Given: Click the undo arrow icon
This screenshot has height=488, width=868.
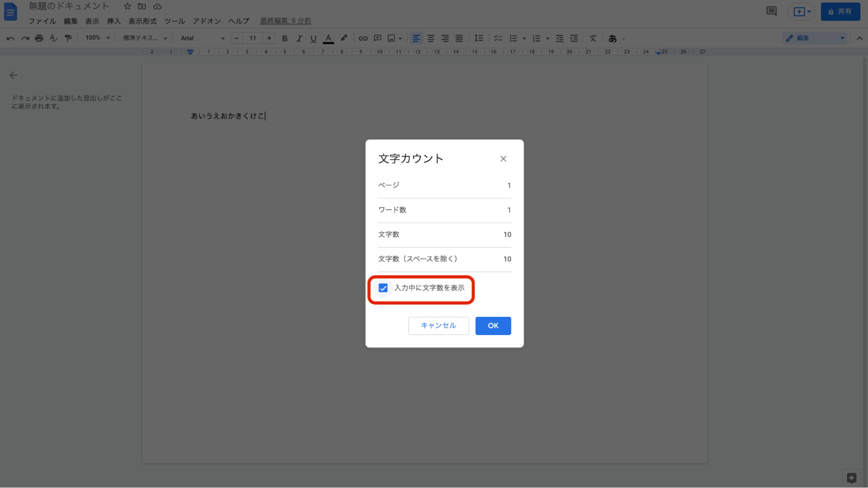Looking at the screenshot, I should (x=11, y=38).
